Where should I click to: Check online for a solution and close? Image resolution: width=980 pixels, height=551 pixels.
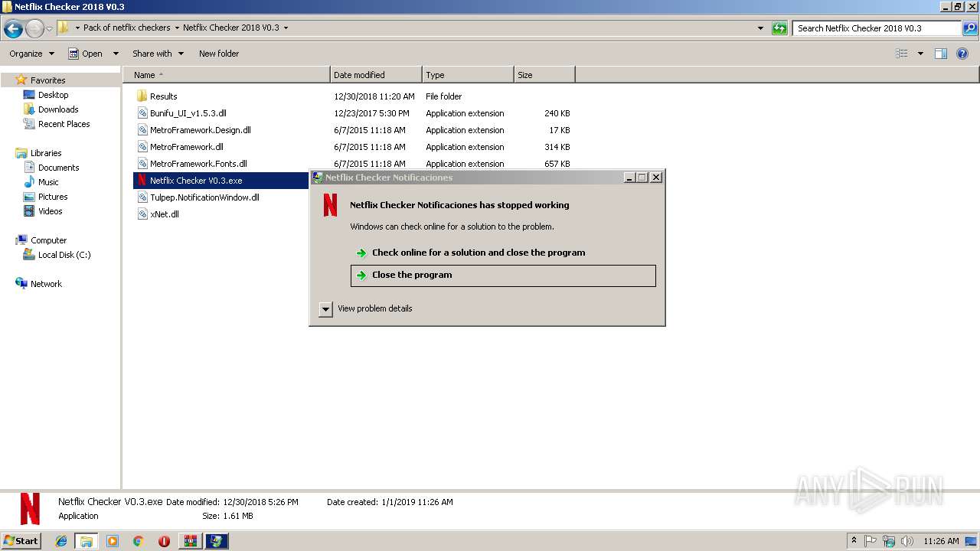[503, 253]
